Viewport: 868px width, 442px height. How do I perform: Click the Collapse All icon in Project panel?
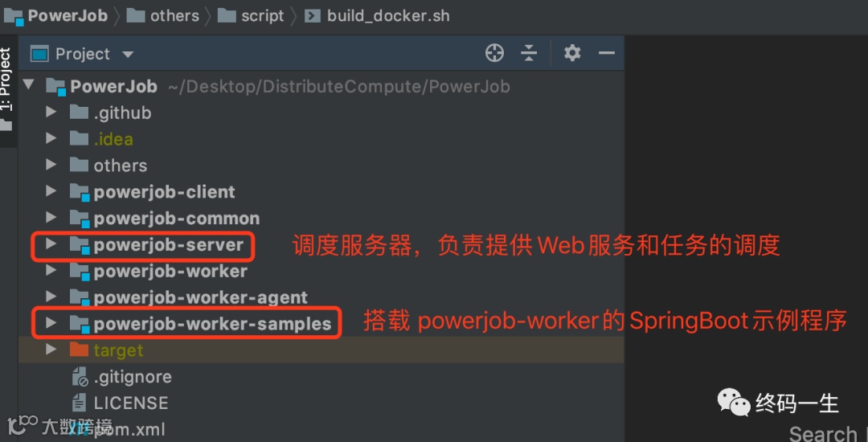click(529, 53)
